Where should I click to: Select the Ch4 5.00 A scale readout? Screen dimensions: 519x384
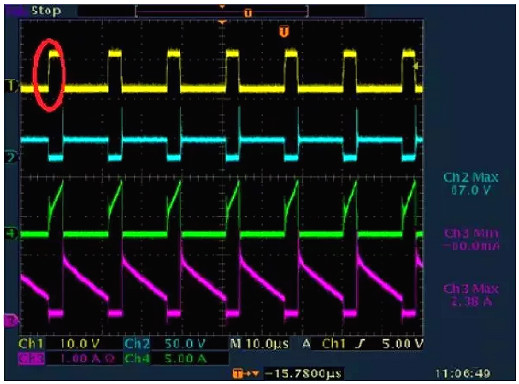(166, 358)
